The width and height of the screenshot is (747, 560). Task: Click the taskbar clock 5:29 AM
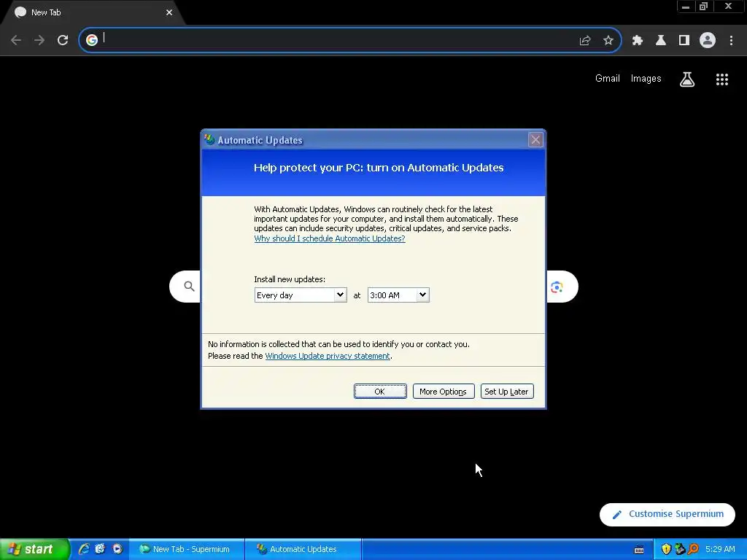[x=720, y=549]
